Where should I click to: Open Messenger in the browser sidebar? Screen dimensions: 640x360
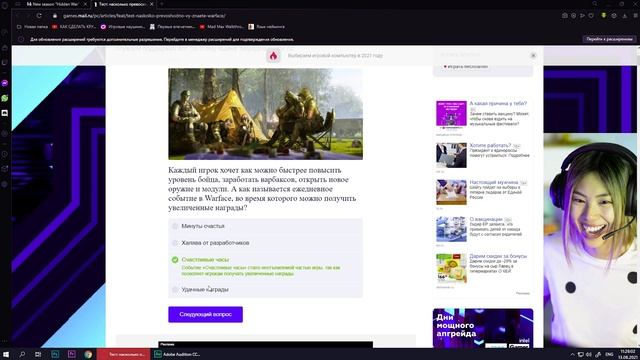(x=5, y=83)
